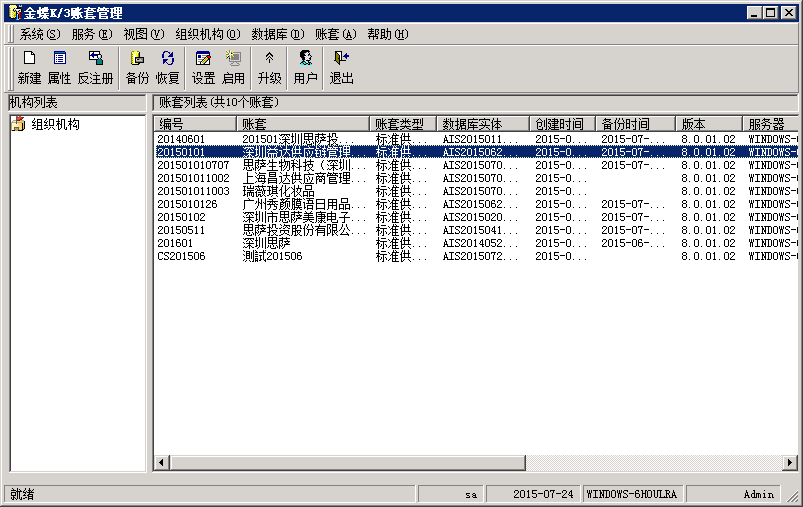Click account name 上海昌达供应商管理
Image resolution: width=803 pixels, height=507 pixels.
tap(304, 178)
